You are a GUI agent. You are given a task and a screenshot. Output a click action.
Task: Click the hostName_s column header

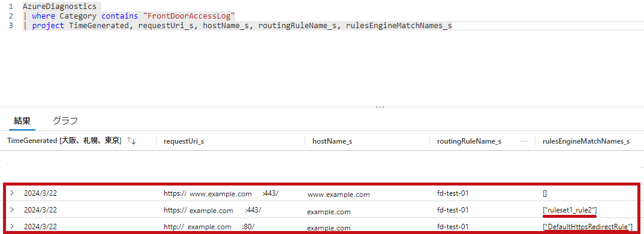coord(332,141)
